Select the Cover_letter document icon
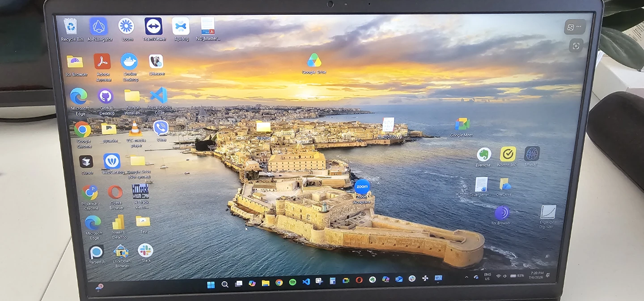Viewport: 644px width, 301px height. tap(481, 187)
